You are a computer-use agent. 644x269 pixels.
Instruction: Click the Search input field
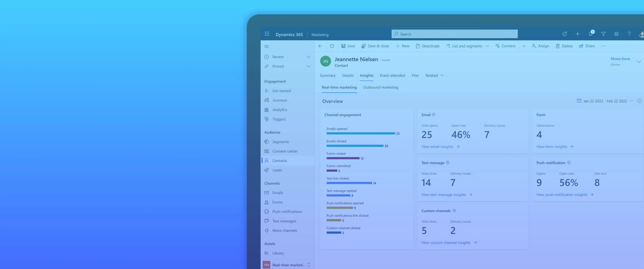click(454, 34)
